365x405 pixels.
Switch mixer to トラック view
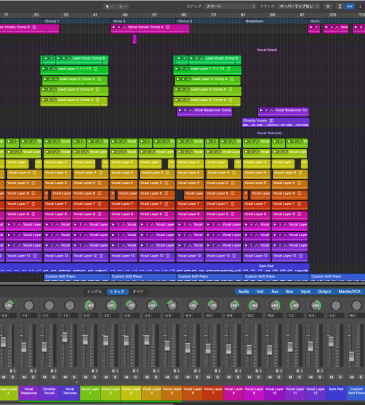117,292
